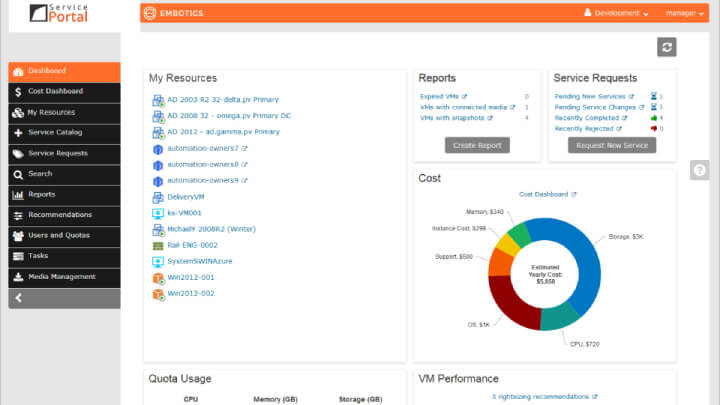This screenshot has height=405, width=720.
Task: Click orange cube icon beside Win2012-002
Action: (x=158, y=294)
